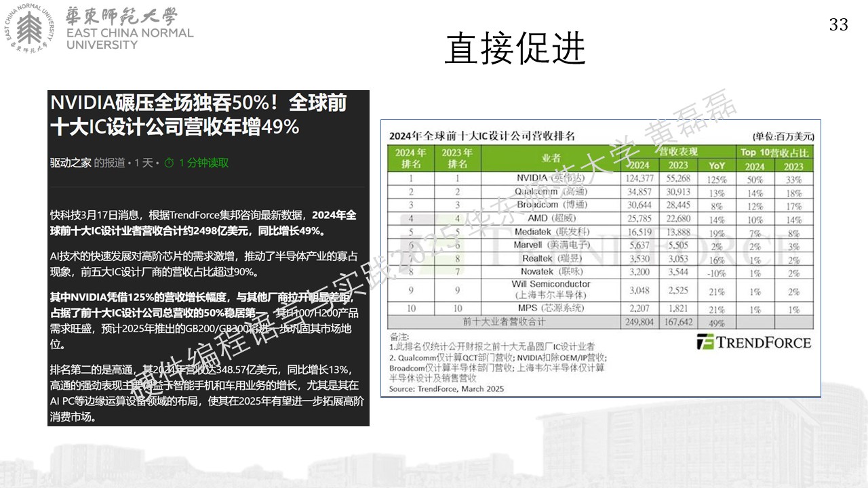Click NVIDIA 2023 revenue 55,268
Viewport: 868px width, 488px height.
(x=678, y=179)
